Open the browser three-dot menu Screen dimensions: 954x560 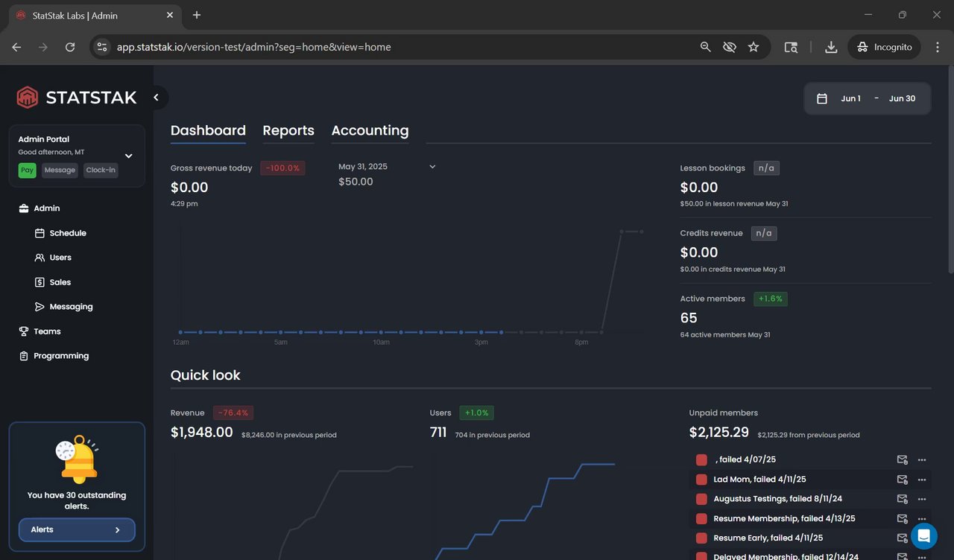point(937,47)
